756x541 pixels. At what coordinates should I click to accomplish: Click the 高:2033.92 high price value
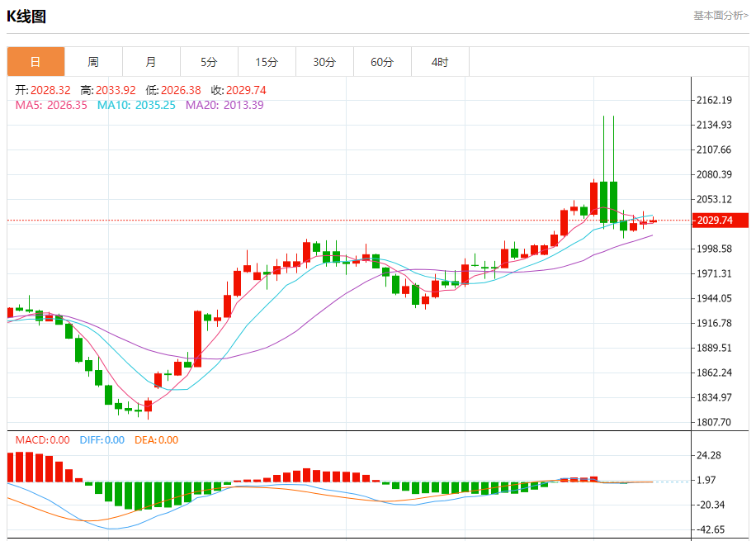pyautogui.click(x=108, y=90)
